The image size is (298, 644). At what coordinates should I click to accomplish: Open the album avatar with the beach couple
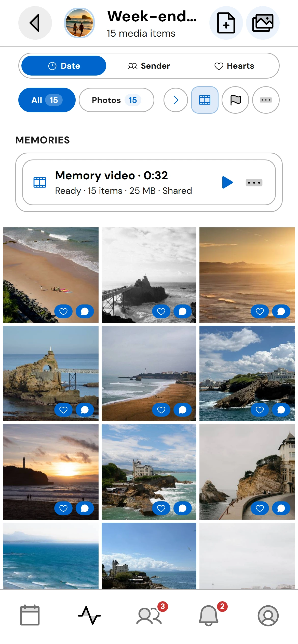79,23
